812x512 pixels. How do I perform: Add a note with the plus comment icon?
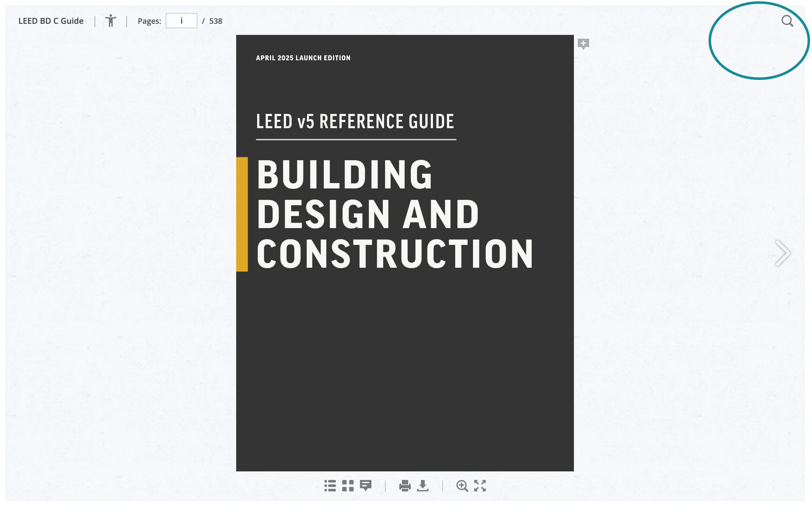(583, 44)
